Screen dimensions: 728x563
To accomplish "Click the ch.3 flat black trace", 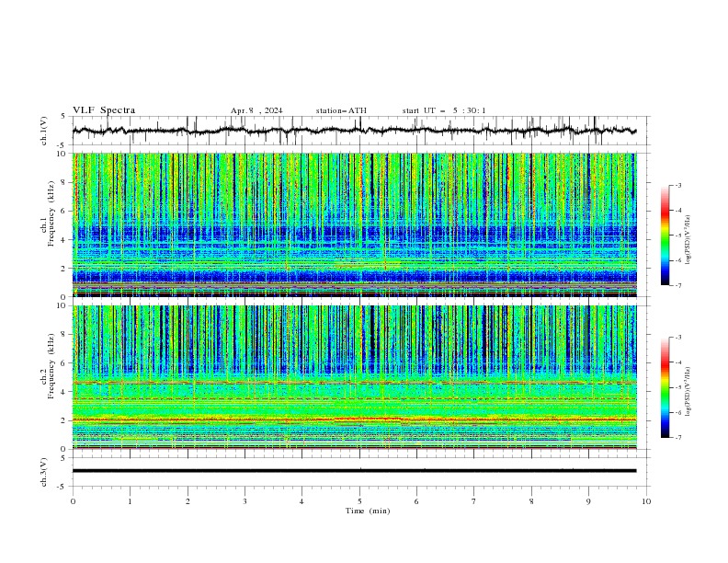I will [x=355, y=471].
